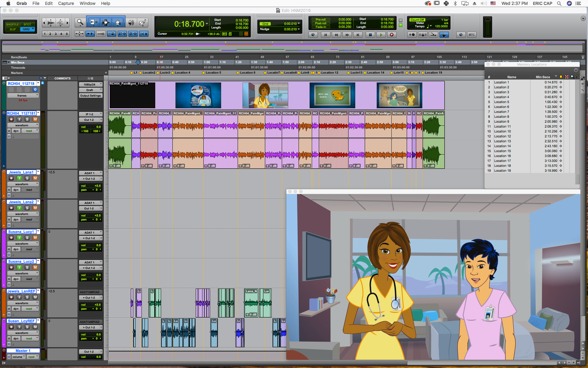Increase audio waveform zoom icon
The image size is (588, 368).
pos(51,22)
